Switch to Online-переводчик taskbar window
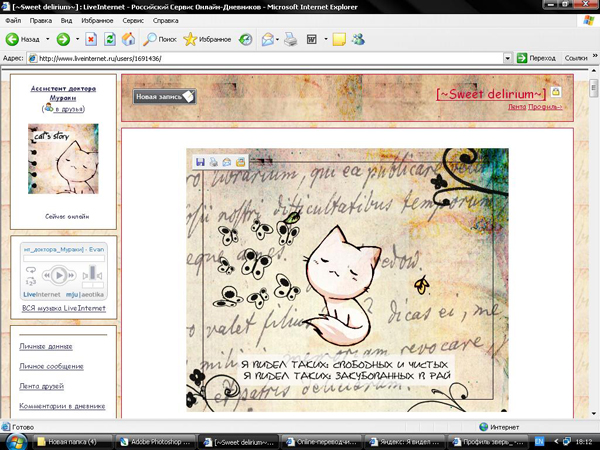The width and height of the screenshot is (600, 450). click(321, 442)
